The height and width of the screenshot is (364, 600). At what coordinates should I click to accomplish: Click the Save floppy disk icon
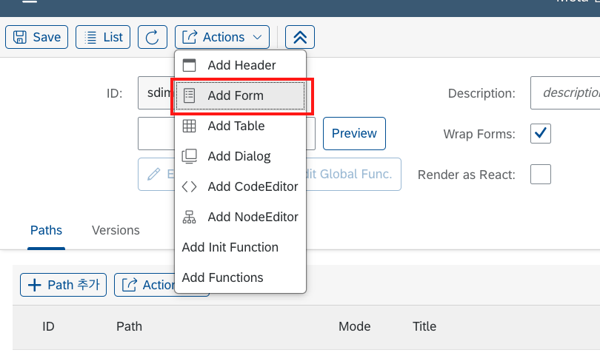click(20, 37)
